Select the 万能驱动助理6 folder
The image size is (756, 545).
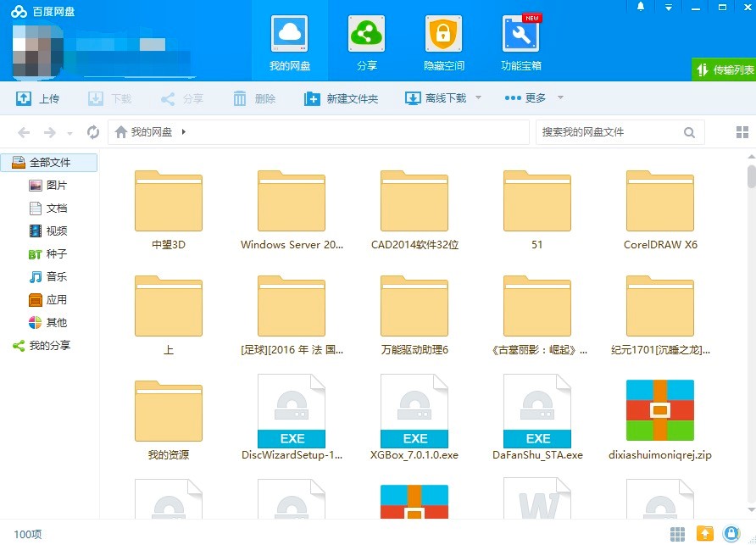pos(414,315)
